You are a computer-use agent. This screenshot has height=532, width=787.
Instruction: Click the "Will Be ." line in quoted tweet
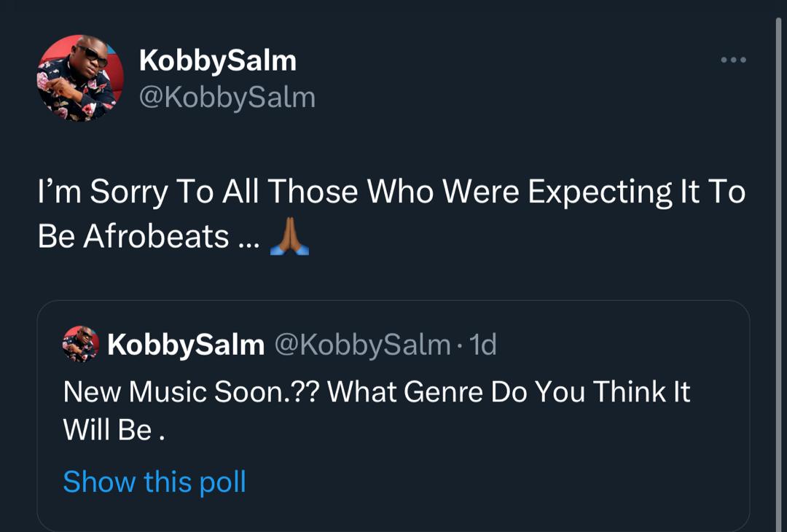[114, 430]
